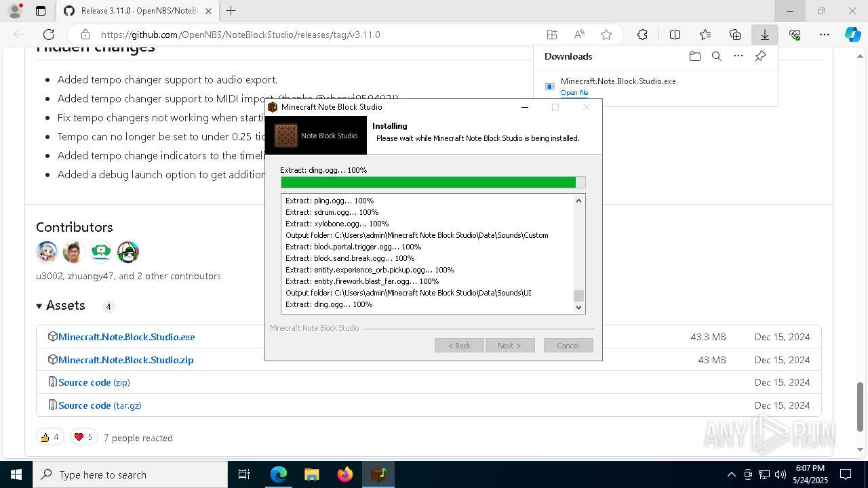Screen dimensions: 868x488
Task: Launch Firefox from the taskbar
Action: tap(345, 474)
